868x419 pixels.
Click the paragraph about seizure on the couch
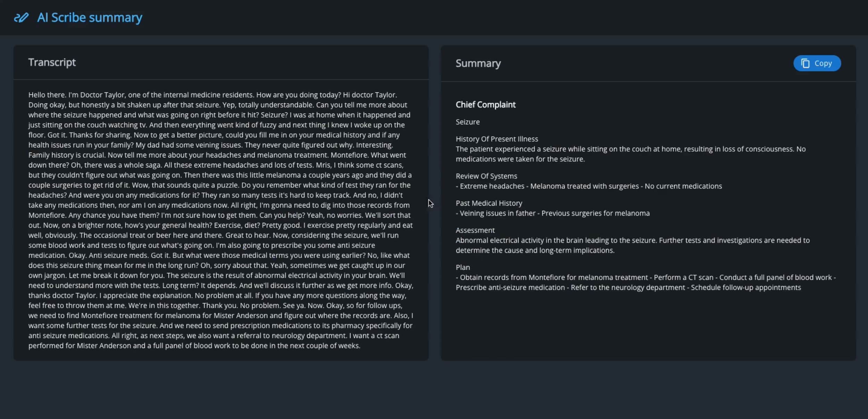coord(631,154)
